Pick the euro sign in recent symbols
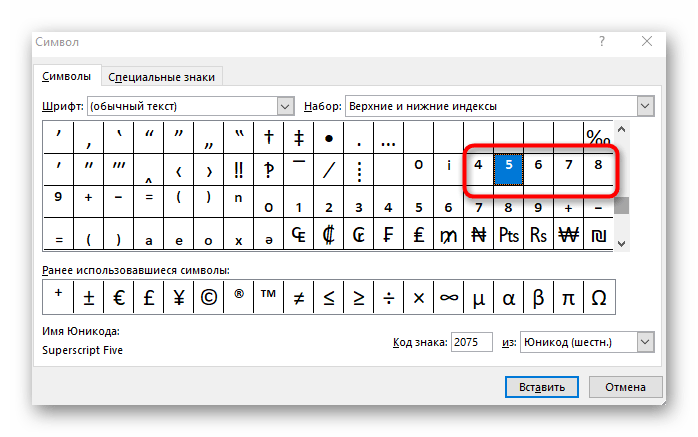This screenshot has height=437, width=698. pos(119,297)
